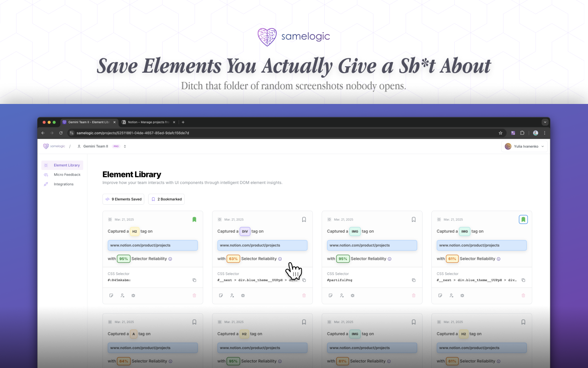Viewport: 588px width, 368px height.
Task: Copy the #partifulPng CSS selector
Action: 413,280
